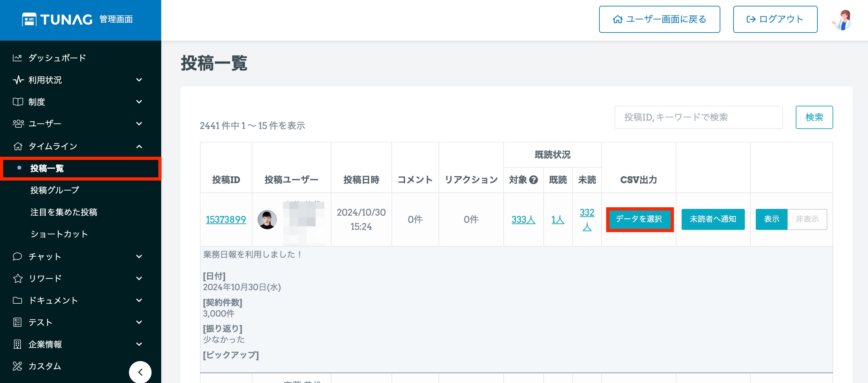Collapse the タイムライン menu chevron
868x383 pixels.
139,146
